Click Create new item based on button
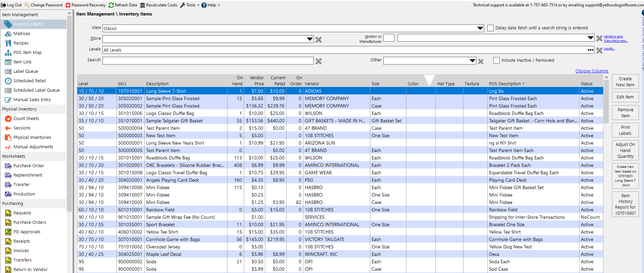Screen dimensions: 644x273 tap(625, 176)
